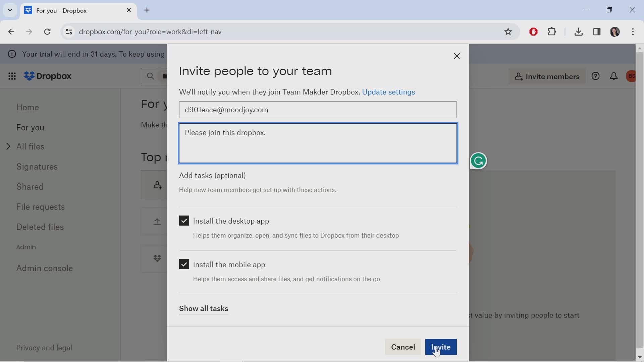Screen dimensions: 644x362
Task: Click the help question mark icon
Action: (x=596, y=76)
